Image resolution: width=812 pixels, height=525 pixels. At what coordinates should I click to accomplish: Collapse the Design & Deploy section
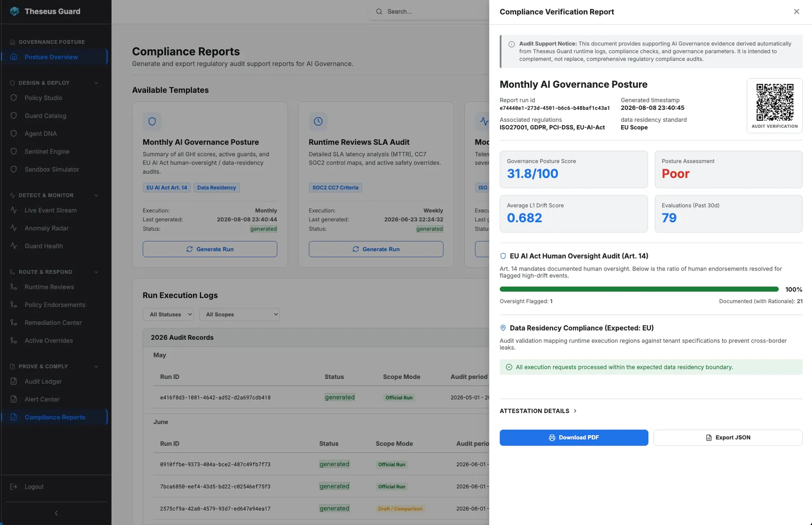(96, 83)
